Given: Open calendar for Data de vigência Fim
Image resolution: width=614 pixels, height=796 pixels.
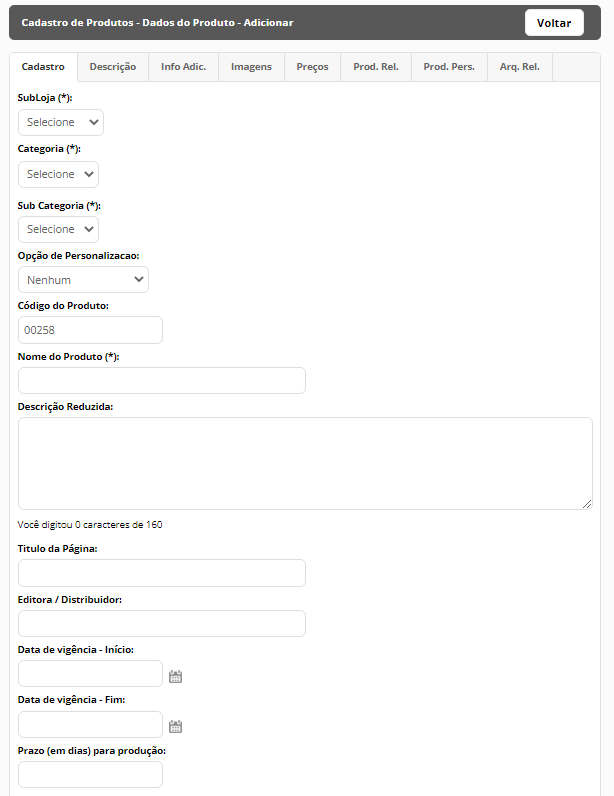Looking at the screenshot, I should [x=175, y=726].
